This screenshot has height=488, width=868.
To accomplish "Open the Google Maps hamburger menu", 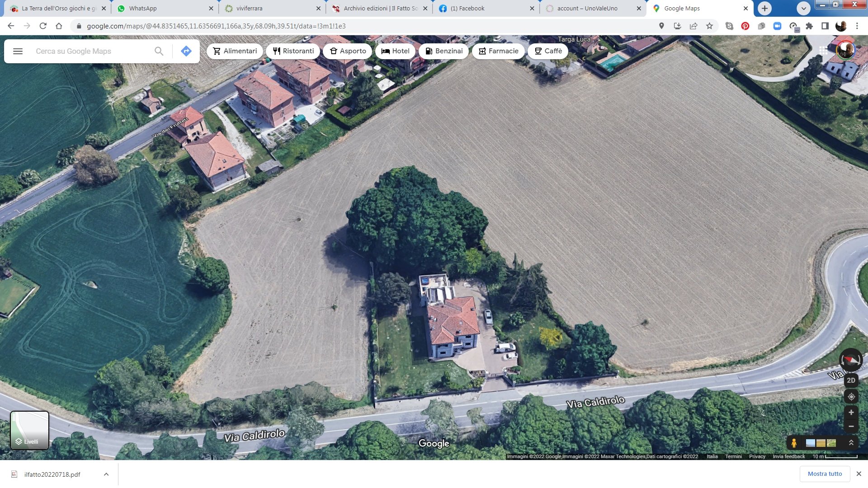I will pyautogui.click(x=18, y=51).
